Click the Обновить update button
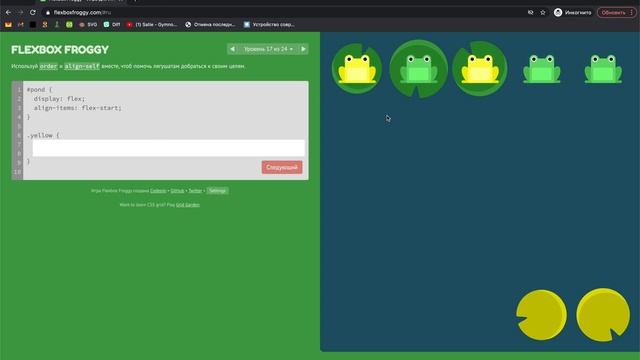640x360 pixels. coord(613,13)
